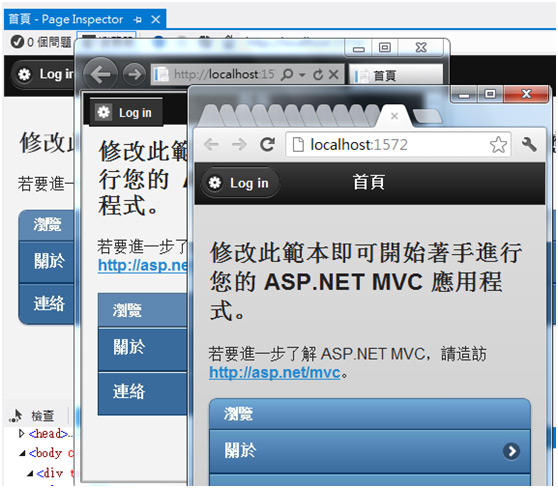Collapse the <body> node in DOM tree
Viewport: 558px width, 488px height.
click(22, 453)
